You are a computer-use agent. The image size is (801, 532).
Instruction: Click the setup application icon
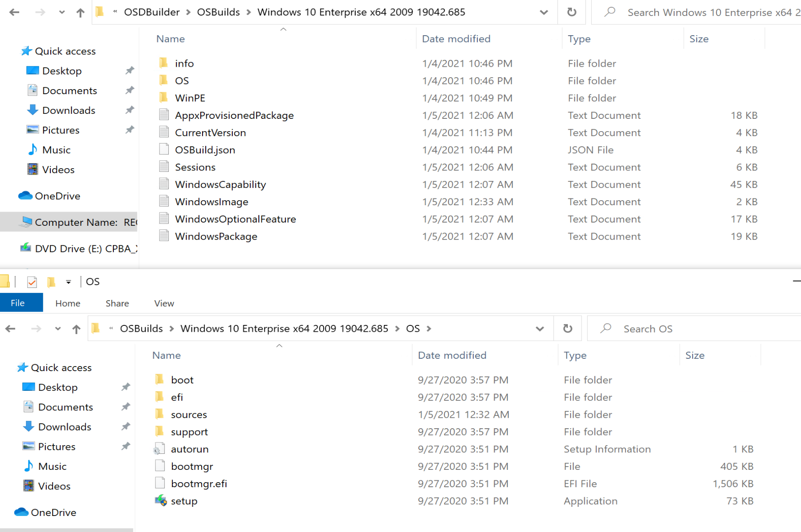[x=160, y=501]
